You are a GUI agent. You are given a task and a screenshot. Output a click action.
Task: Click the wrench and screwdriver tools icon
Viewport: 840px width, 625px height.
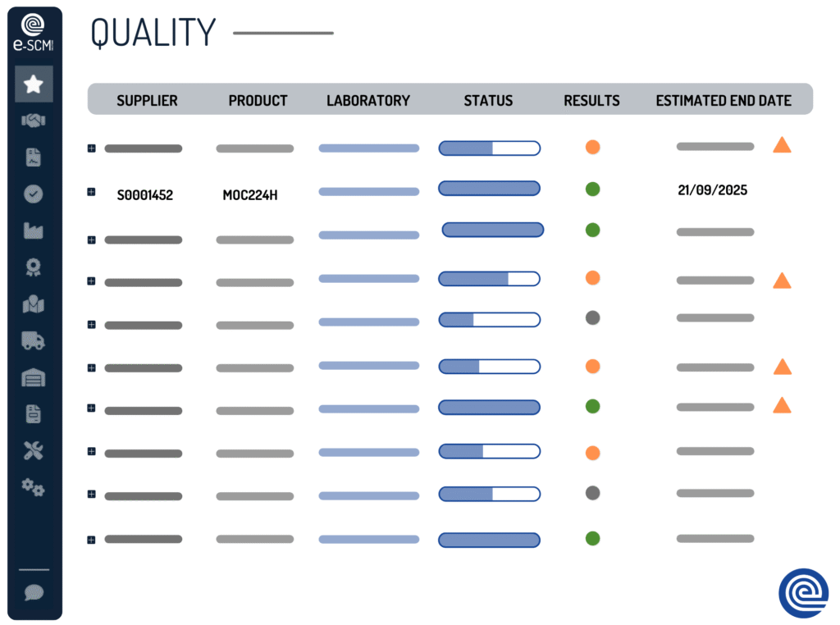[34, 450]
